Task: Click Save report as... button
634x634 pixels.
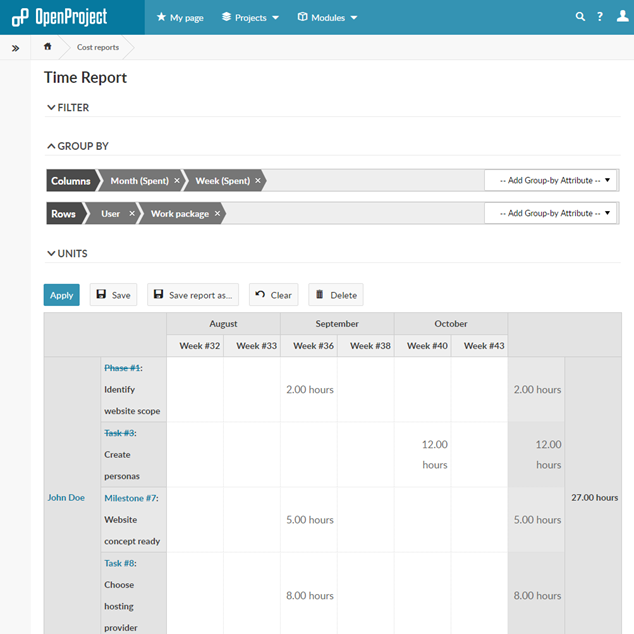Action: [193, 295]
